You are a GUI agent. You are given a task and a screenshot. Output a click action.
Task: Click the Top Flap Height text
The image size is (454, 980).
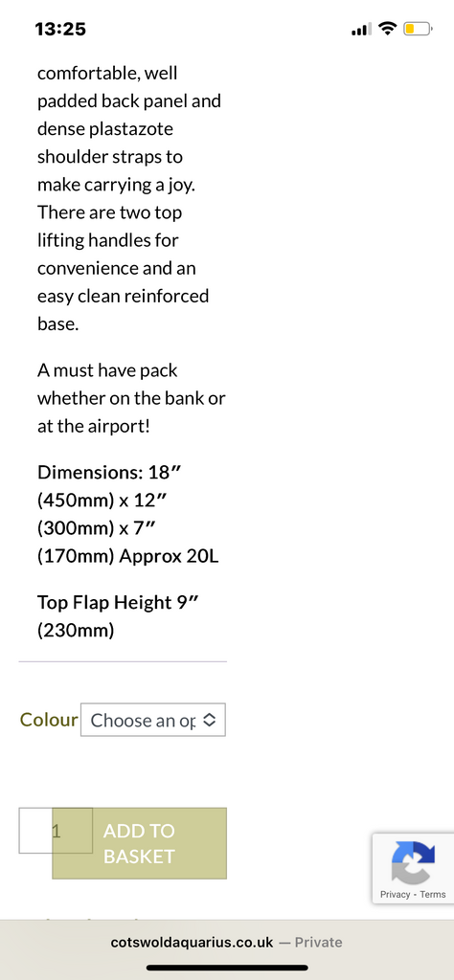(x=118, y=616)
